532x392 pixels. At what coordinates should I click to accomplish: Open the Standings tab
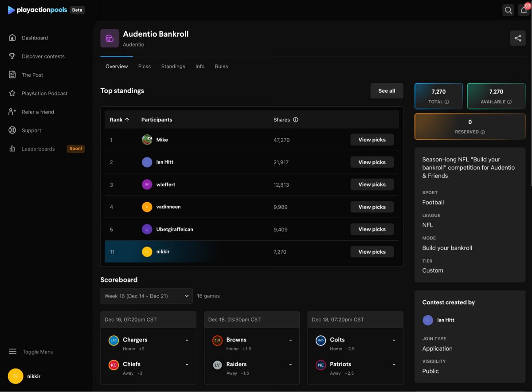tap(173, 67)
